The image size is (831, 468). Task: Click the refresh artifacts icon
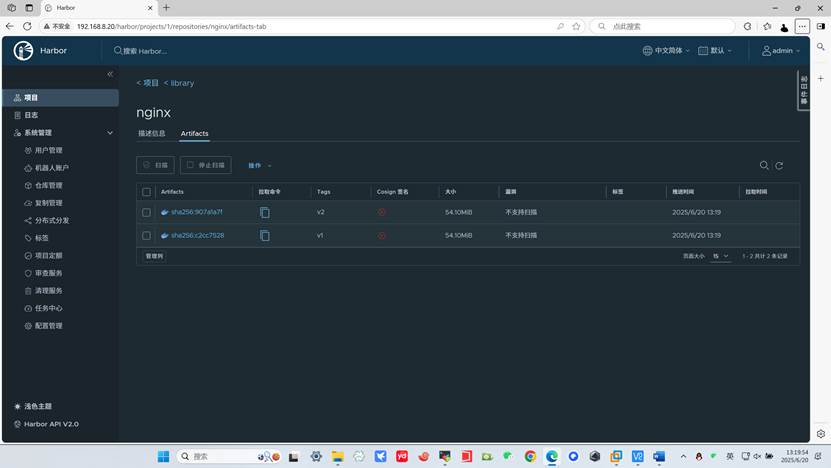pos(779,165)
